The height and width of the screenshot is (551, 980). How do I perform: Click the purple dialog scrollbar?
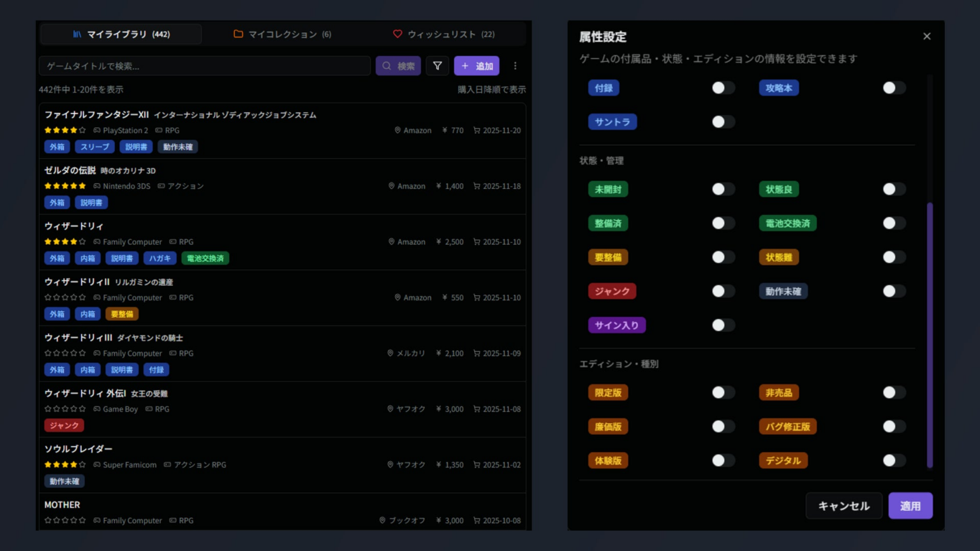pyautogui.click(x=930, y=334)
